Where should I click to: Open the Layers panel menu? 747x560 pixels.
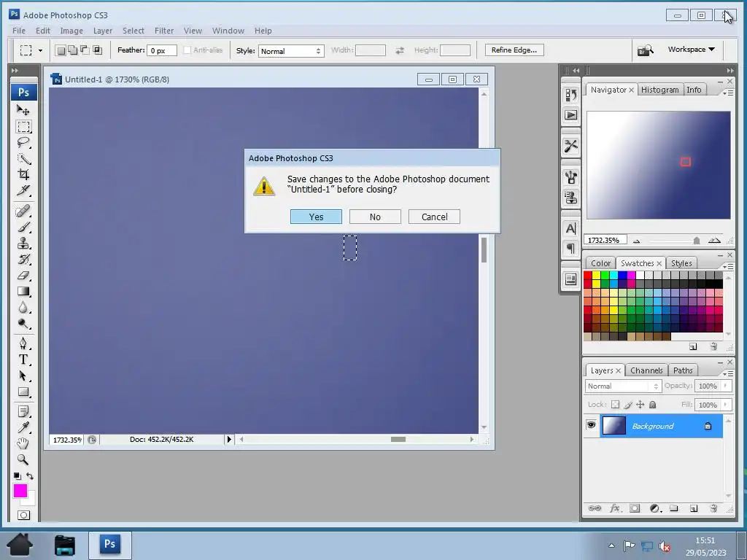click(729, 374)
